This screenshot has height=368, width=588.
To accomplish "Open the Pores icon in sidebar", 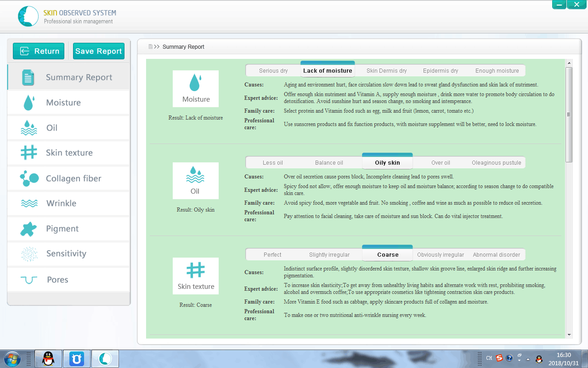I will pyautogui.click(x=29, y=280).
